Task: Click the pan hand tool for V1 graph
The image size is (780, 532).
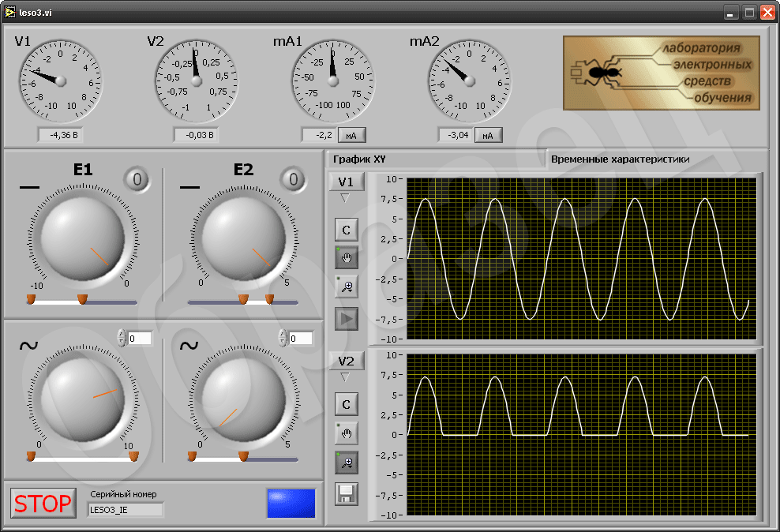Action: [347, 257]
